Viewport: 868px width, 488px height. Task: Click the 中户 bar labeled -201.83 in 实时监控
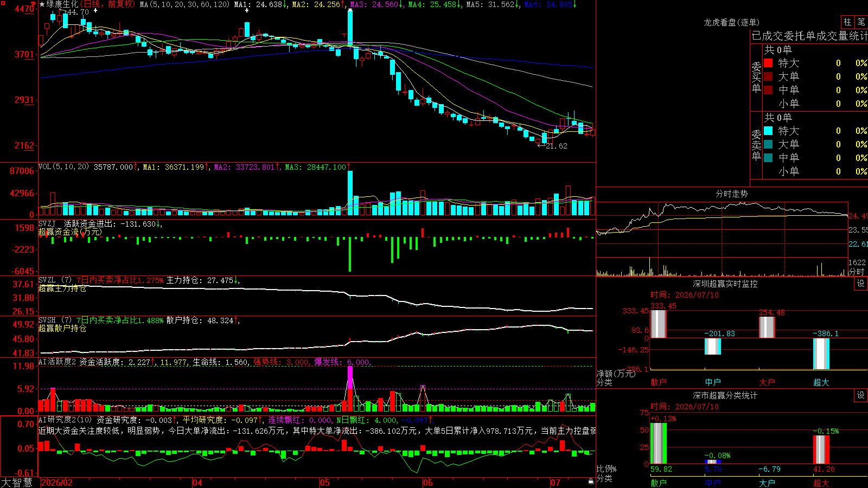coord(712,346)
